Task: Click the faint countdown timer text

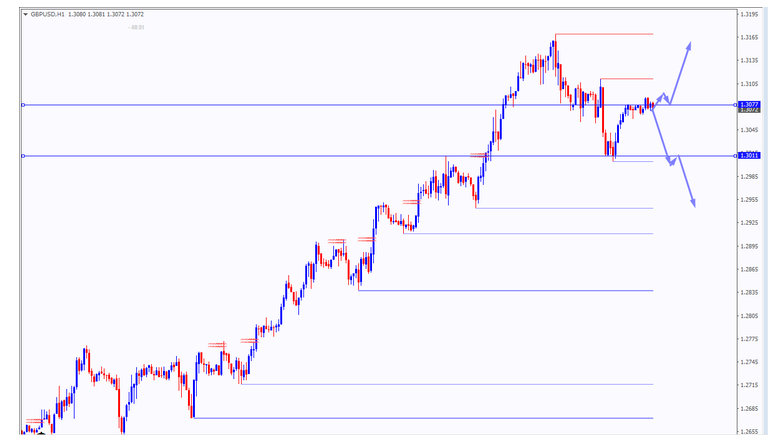Action: (137, 27)
